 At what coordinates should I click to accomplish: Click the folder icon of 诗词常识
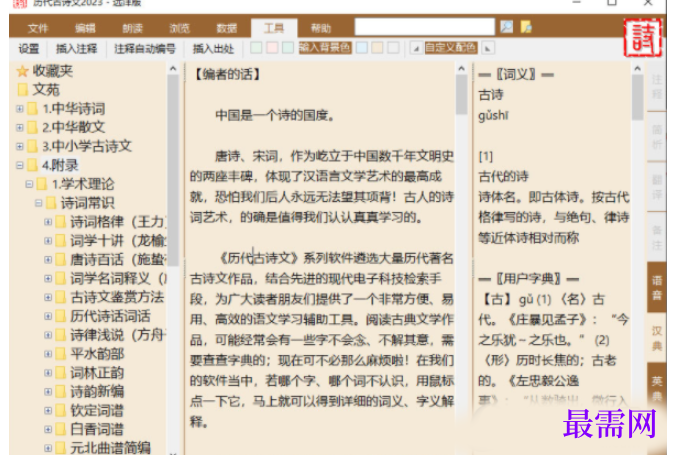pos(51,203)
